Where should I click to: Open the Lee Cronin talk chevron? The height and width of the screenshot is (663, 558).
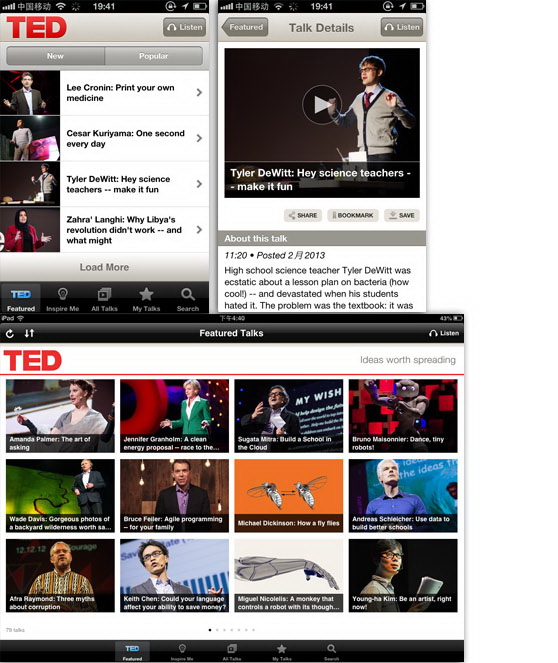199,93
